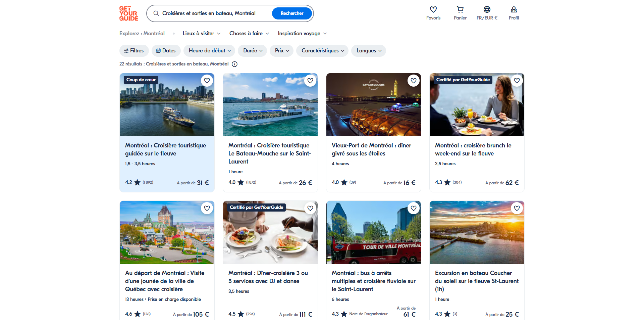
Task: Expand the Heure de début dropdown
Action: click(210, 51)
